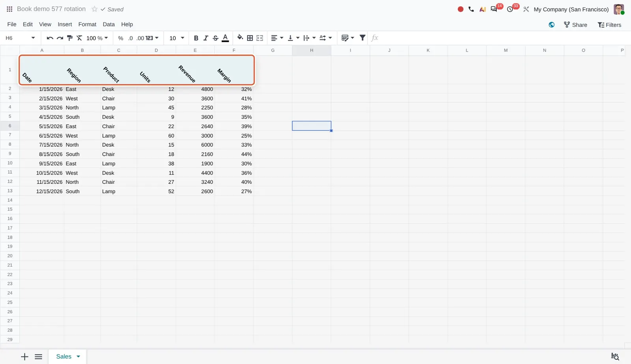Toggle italic formatting

click(205, 38)
